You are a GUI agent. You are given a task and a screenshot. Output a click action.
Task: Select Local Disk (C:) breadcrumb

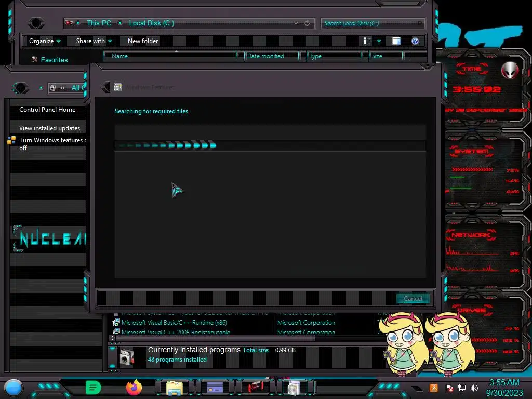[151, 23]
